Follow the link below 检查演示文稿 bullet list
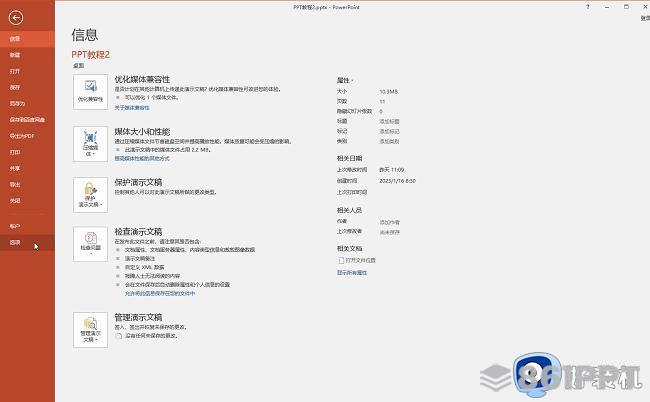 click(160, 293)
